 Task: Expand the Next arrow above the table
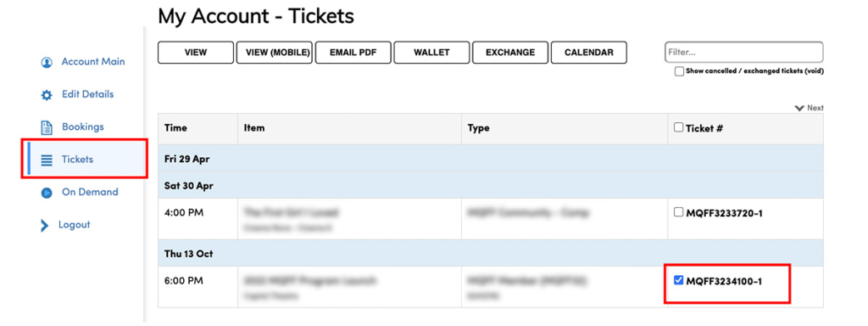(x=799, y=108)
